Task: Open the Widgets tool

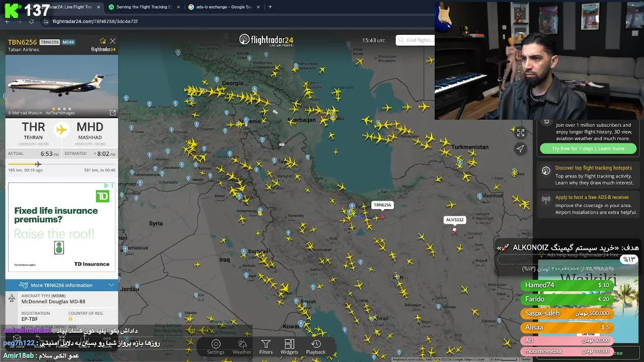Action: pyautogui.click(x=289, y=346)
